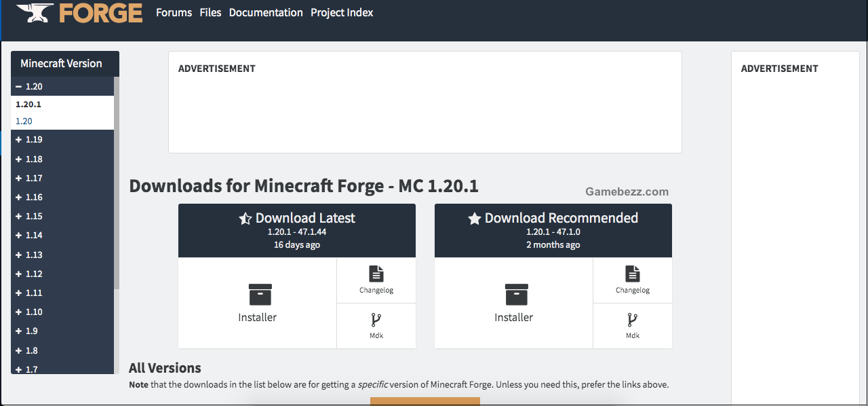
Task: Click the half-star icon beside Download Latest
Action: [245, 219]
